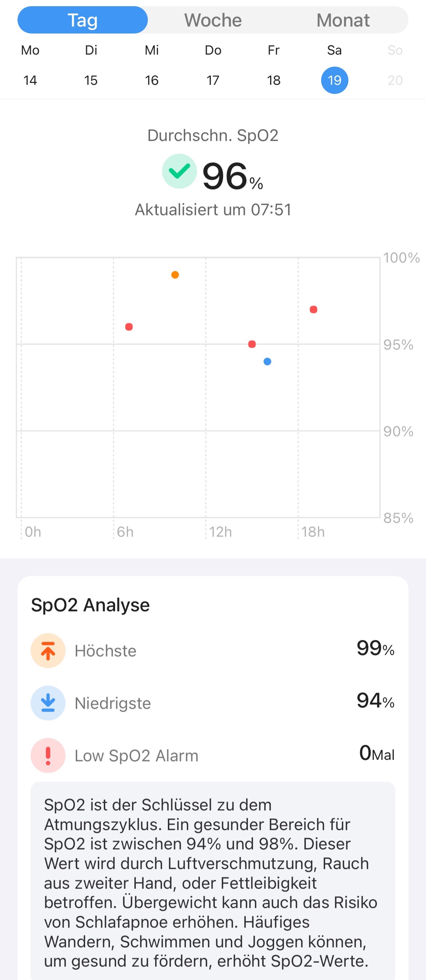
Task: Pick Wednesday 16 in week row
Action: tap(152, 80)
